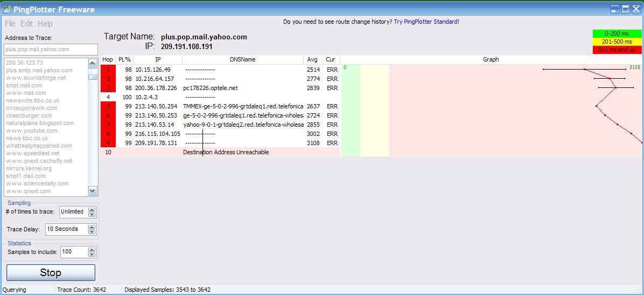Click the hop 1 graph data point
Image resolution: width=644 pixels, height=295 pixels.
(x=584, y=69)
